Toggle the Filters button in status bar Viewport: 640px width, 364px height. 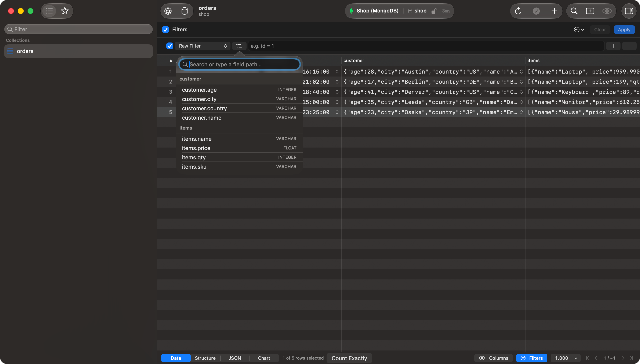[532, 358]
